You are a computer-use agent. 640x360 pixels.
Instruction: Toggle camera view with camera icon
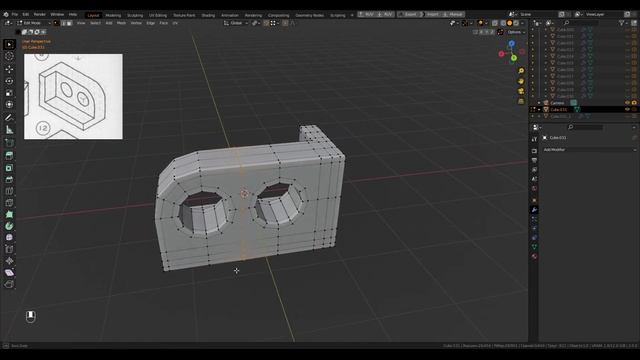[x=521, y=91]
